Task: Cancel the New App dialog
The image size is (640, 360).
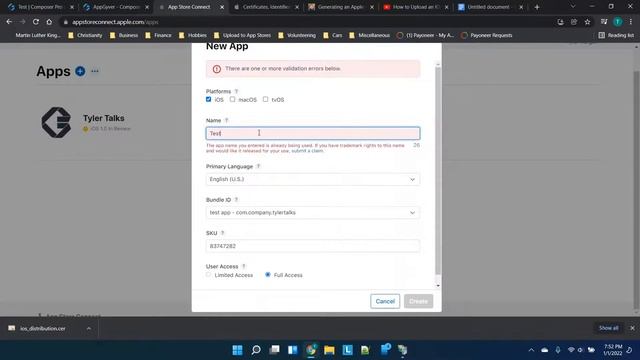Action: click(385, 301)
